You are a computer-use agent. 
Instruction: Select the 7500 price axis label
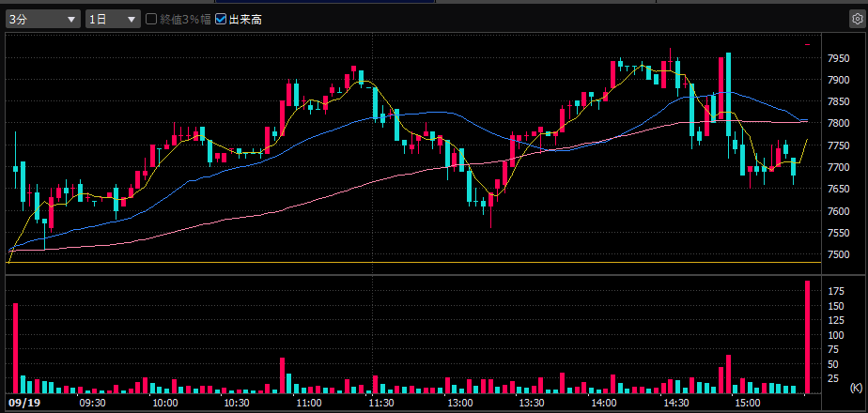[839, 254]
